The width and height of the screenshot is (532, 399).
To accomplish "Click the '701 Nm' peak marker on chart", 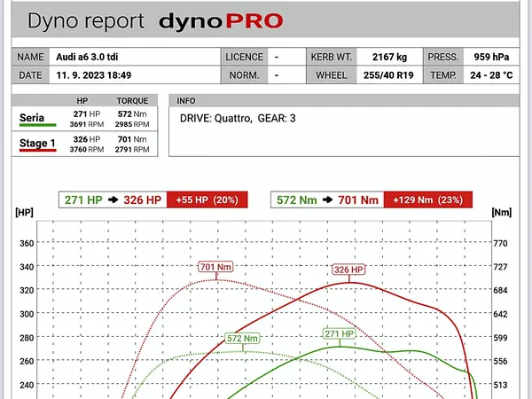I will click(x=215, y=267).
